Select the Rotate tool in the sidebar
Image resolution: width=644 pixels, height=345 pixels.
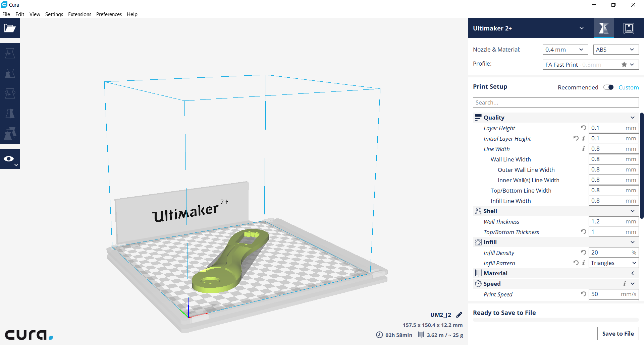(x=10, y=93)
